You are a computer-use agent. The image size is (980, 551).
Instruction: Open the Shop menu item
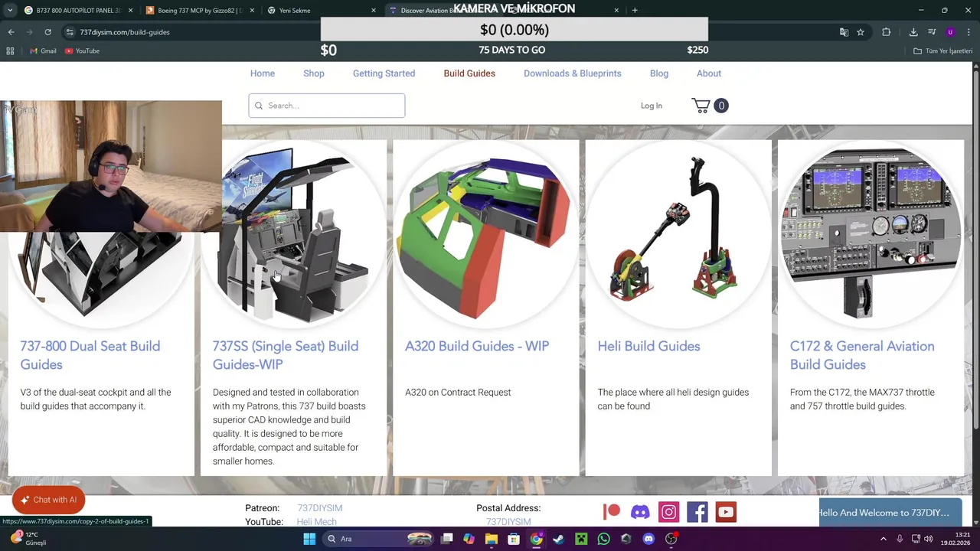point(314,73)
